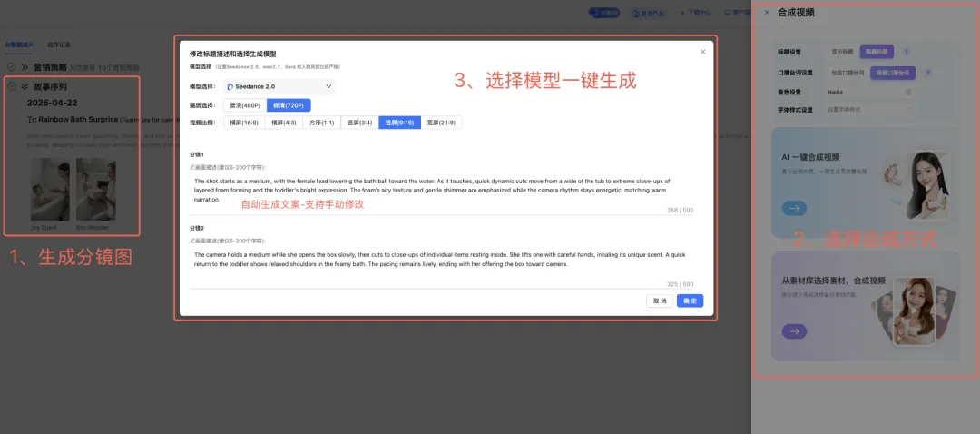Screen dimensions: 980x434
Task: Click the arrow button on 从素材库选择素材 card
Action: tap(794, 331)
